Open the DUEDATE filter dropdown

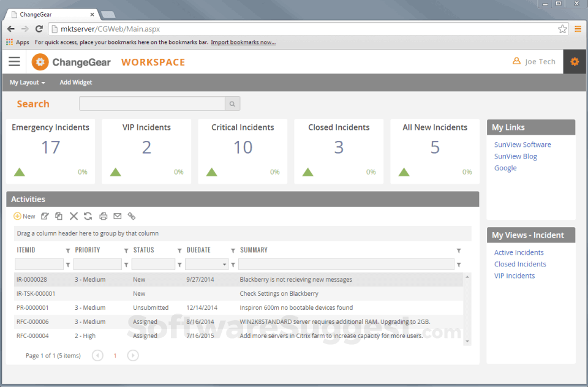[225, 265]
